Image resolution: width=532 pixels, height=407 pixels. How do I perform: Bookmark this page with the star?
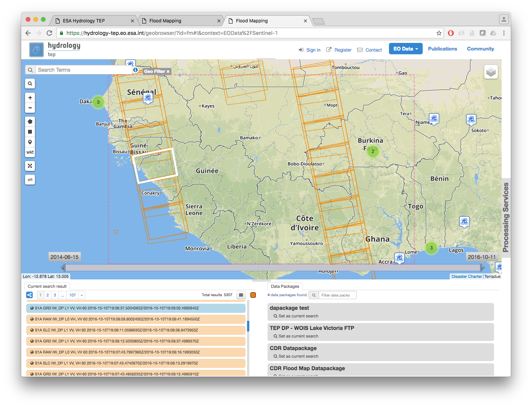click(x=439, y=33)
